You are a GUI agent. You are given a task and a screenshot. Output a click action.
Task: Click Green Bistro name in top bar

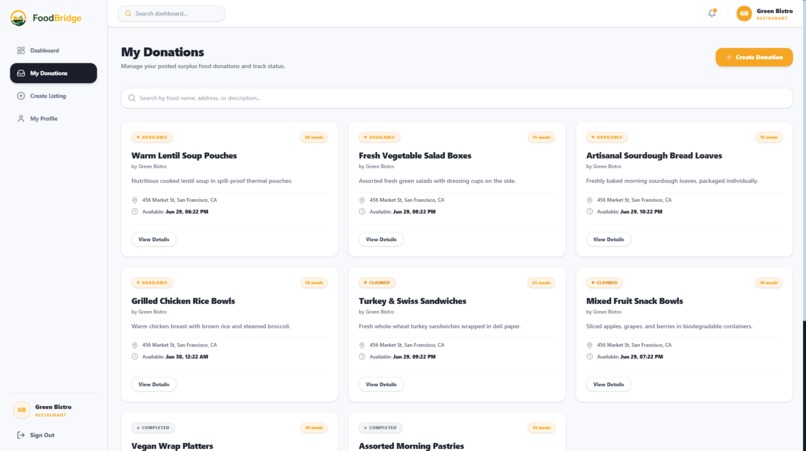[774, 11]
